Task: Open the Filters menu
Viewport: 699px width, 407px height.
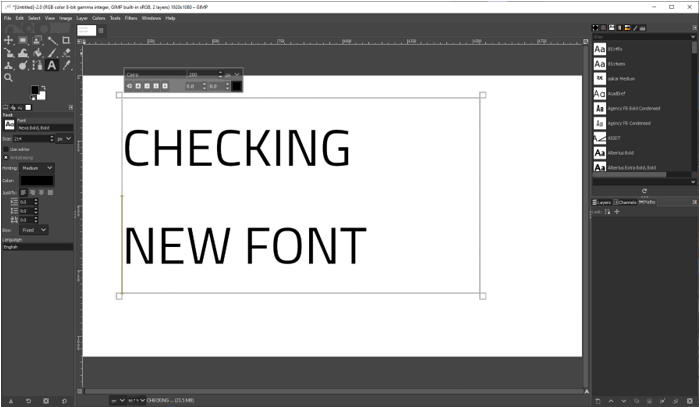Action: point(131,18)
